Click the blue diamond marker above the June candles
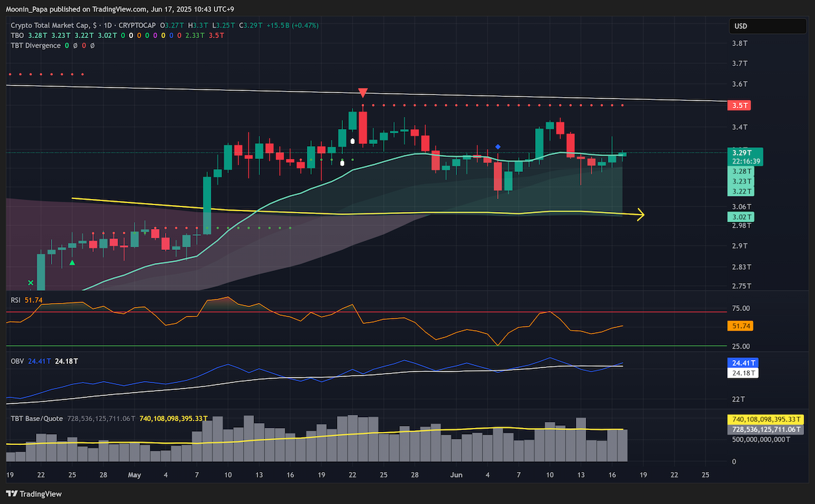The height and width of the screenshot is (504, 815). pyautogui.click(x=498, y=147)
